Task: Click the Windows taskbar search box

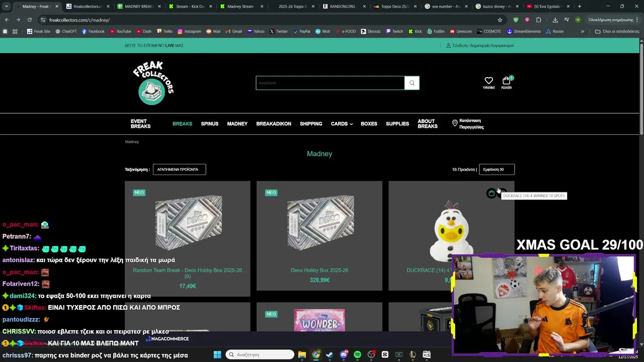Action: click(x=260, y=354)
